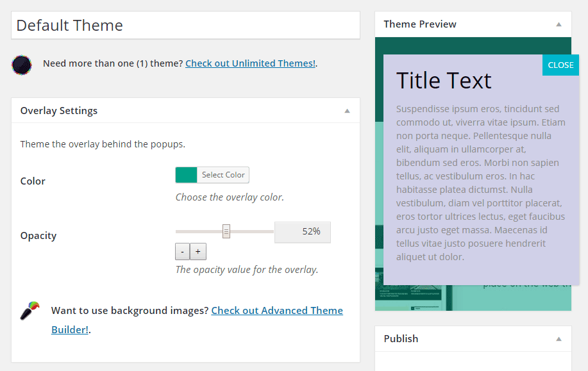The width and height of the screenshot is (588, 371).
Task: Click the Title Text heading in the preview
Action: (444, 80)
